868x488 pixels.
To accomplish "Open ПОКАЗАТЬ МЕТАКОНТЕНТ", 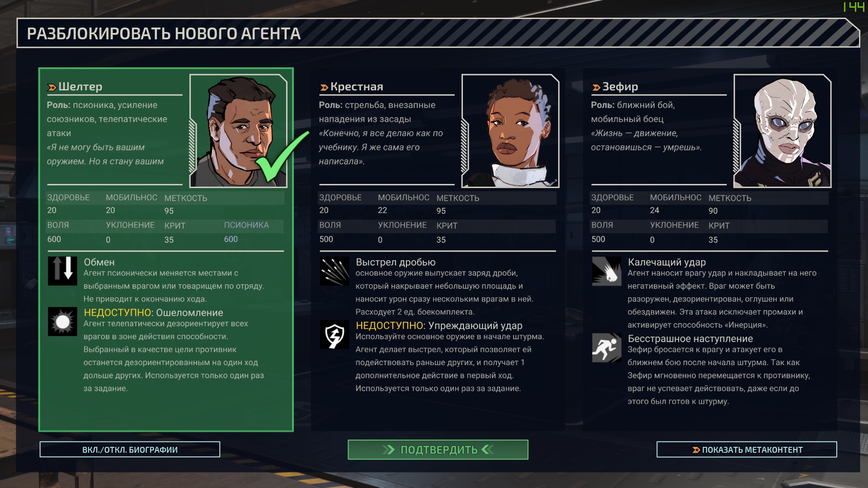I will click(x=746, y=450).
